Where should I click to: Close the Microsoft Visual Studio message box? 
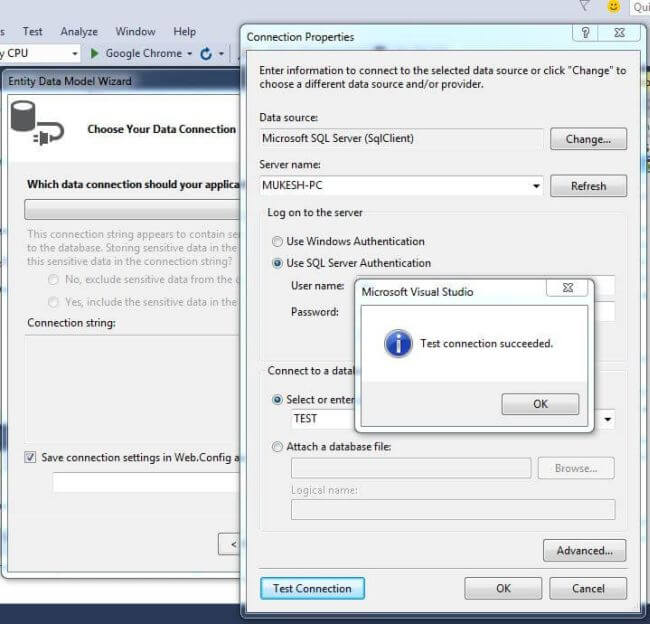click(x=567, y=287)
